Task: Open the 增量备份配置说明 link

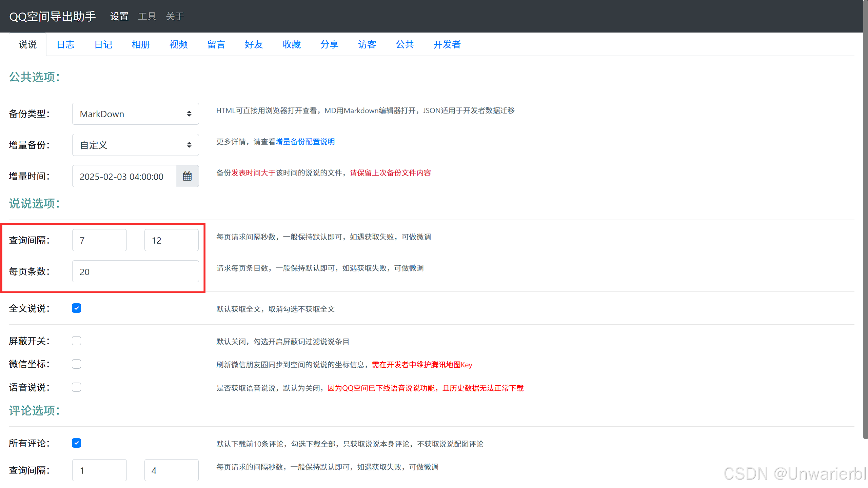Action: point(305,142)
